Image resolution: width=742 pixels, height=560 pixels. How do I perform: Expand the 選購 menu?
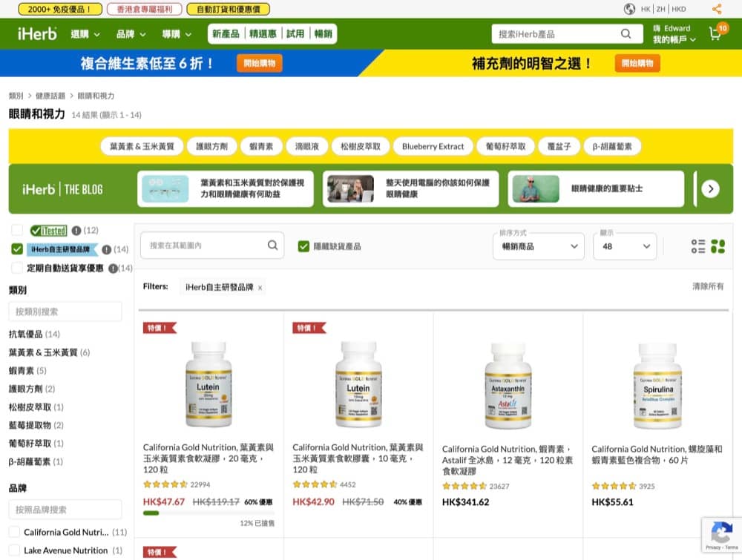click(x=85, y=34)
